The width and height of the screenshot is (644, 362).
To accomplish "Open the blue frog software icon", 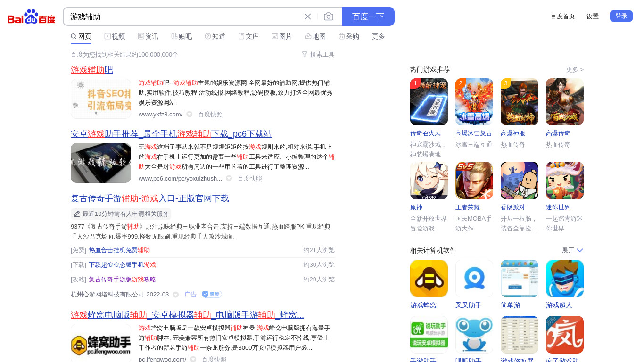I will coord(474,335).
